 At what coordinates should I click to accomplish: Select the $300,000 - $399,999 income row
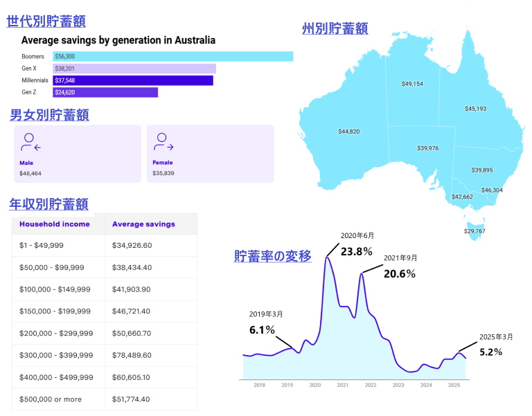104,355
